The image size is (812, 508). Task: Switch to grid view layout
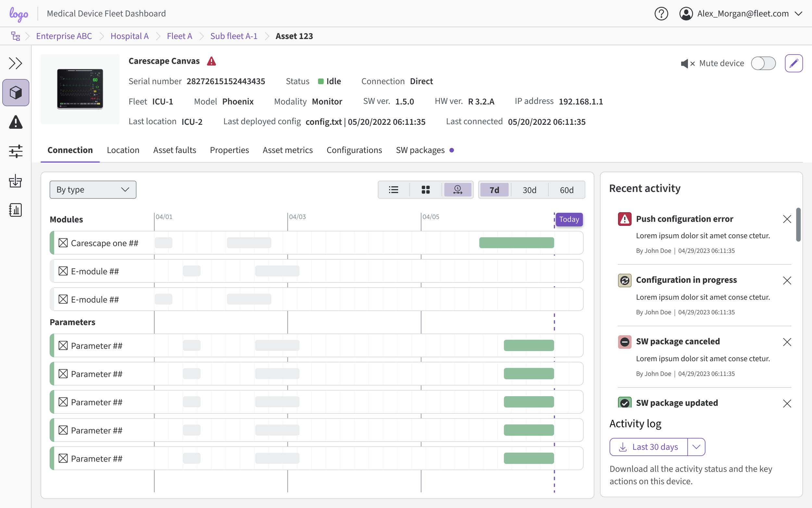point(425,190)
